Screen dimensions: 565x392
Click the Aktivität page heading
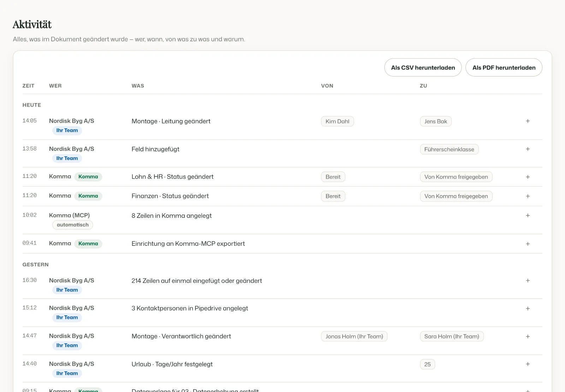pyautogui.click(x=32, y=24)
